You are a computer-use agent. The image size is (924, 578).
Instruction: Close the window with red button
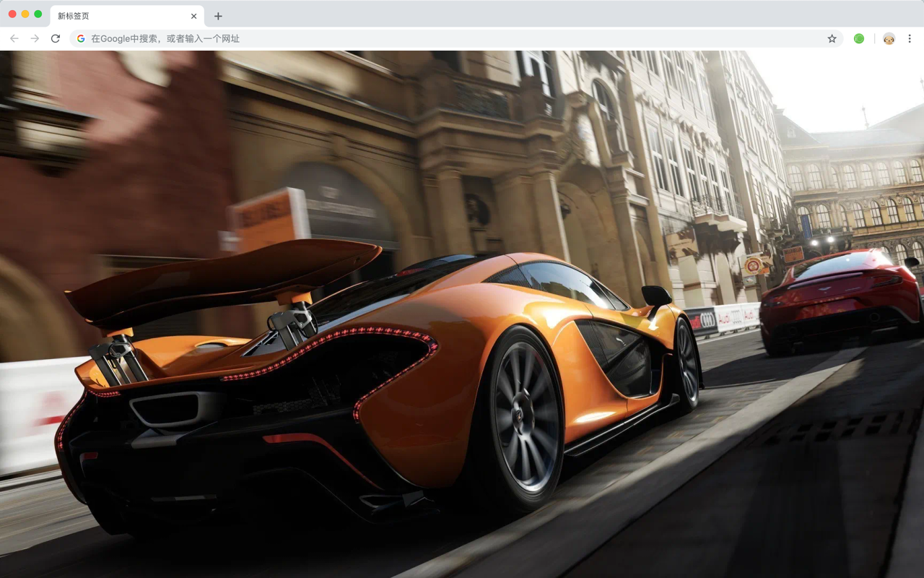coord(12,14)
